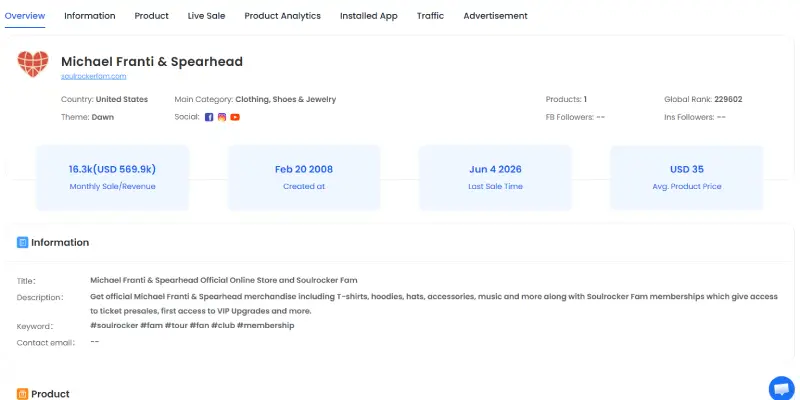Click the Official Online Store title text
Image resolution: width=800 pixels, height=400 pixels.
coord(224,280)
